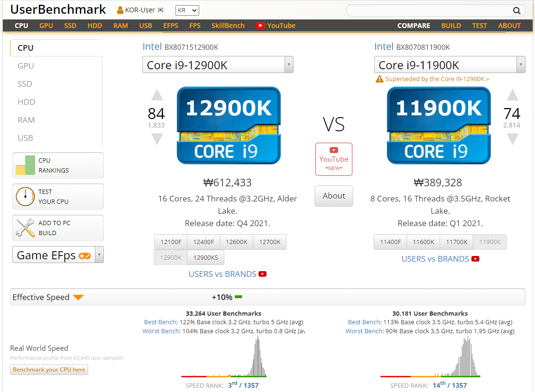
Task: Click Benchmark your CPU here button
Action: 49,370
